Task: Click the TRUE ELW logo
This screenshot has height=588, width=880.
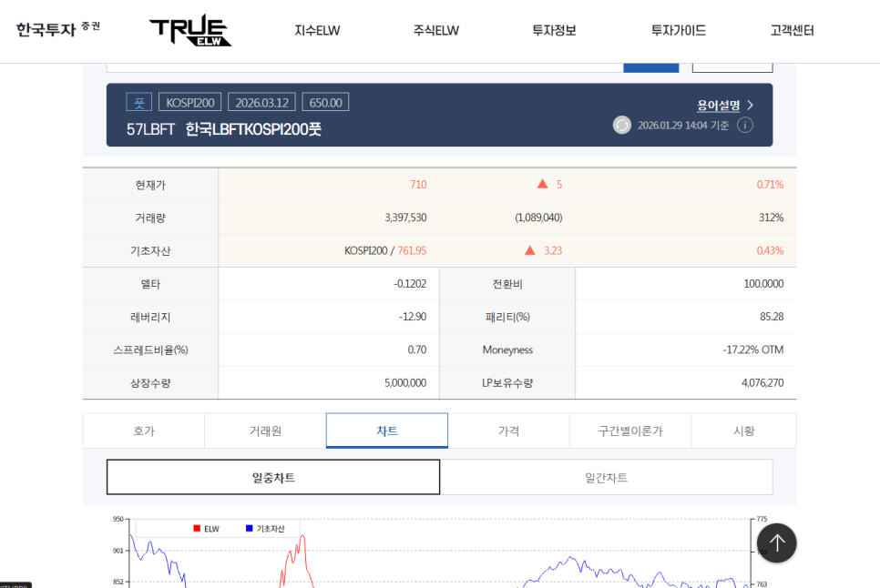Action: [190, 30]
